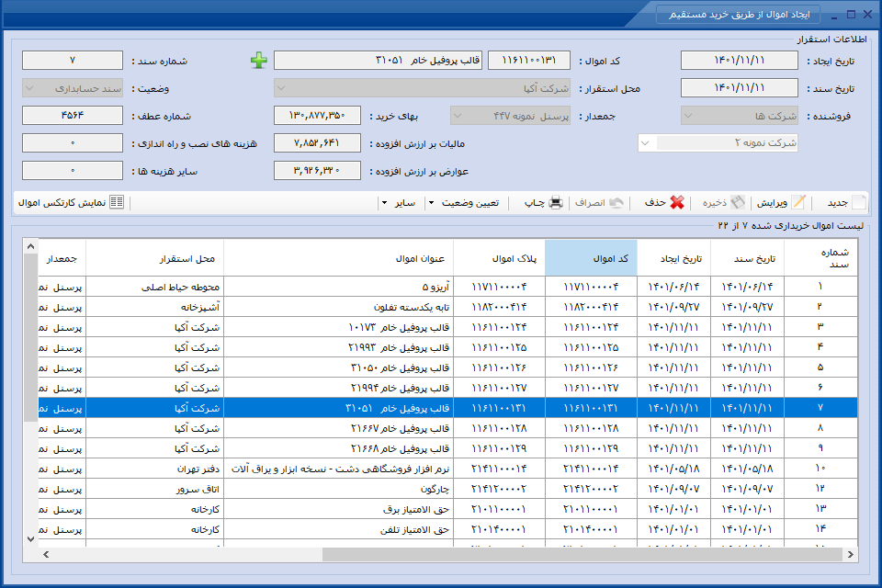Open the تعیین وضعیت dropdown menu
The width and height of the screenshot is (882, 588).
click(464, 202)
